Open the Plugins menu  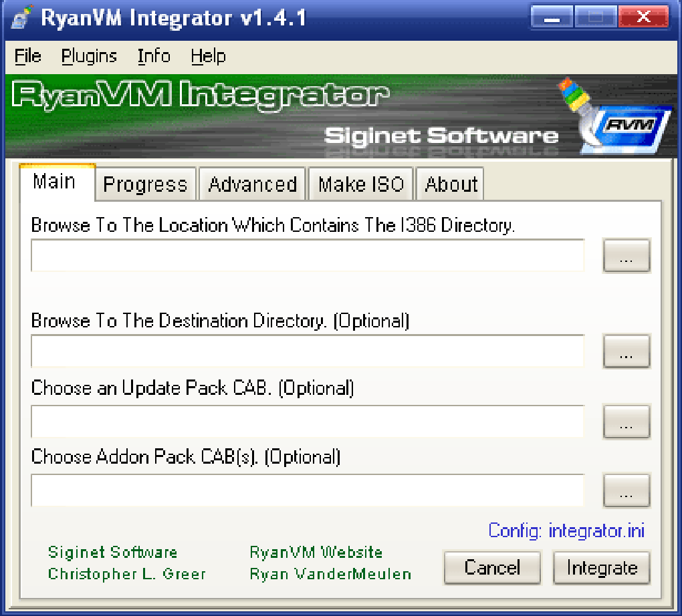89,57
